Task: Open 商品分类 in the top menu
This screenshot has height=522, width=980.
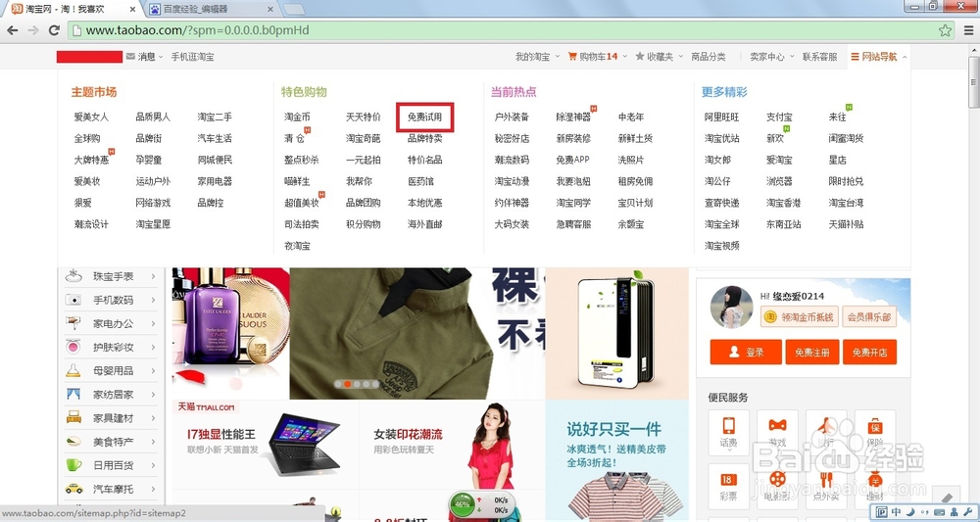Action: pyautogui.click(x=709, y=56)
